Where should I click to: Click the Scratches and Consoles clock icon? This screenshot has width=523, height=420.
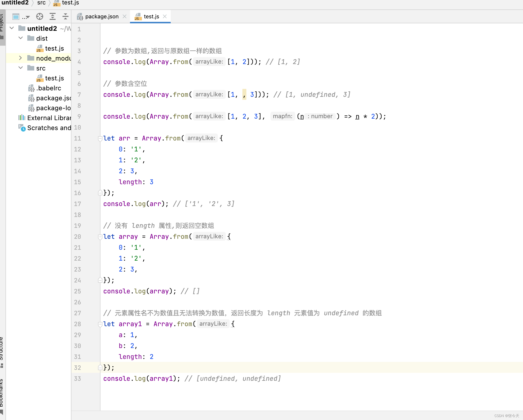[22, 128]
